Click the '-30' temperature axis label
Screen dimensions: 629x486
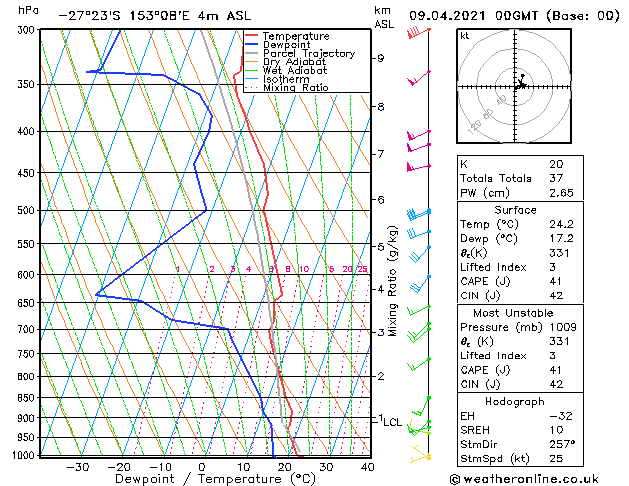tap(77, 467)
